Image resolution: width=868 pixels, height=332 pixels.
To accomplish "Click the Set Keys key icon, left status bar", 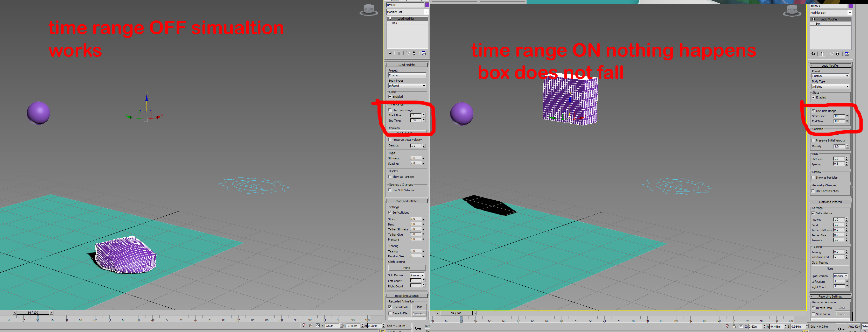I will (x=418, y=328).
